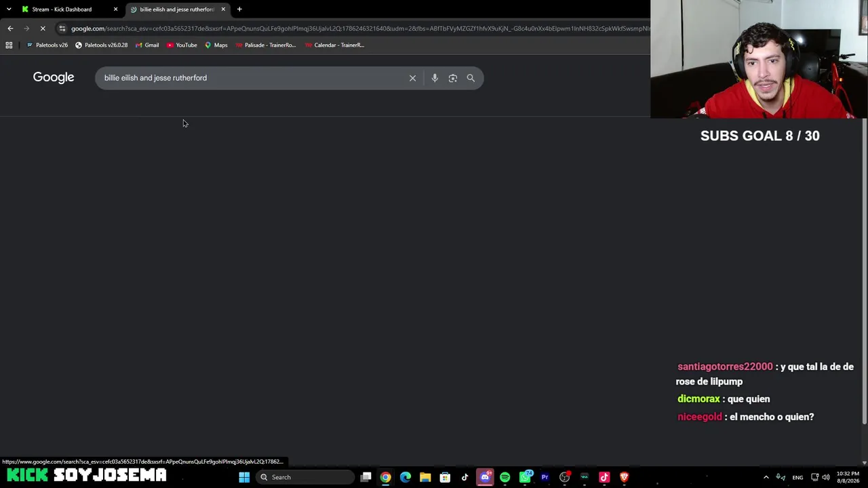Screen dimensions: 868x488
Task: Open the waveform app on the taskbar
Action: click(585, 477)
